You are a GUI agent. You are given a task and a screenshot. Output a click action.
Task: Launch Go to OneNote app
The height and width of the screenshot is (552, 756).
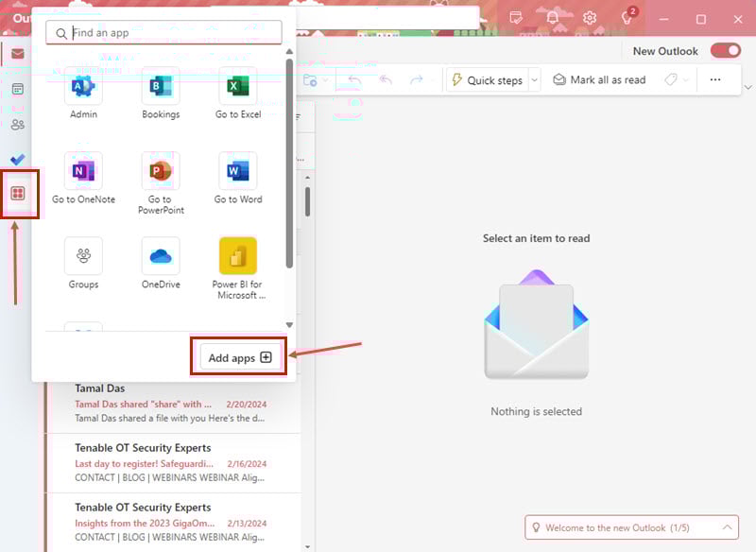(83, 178)
